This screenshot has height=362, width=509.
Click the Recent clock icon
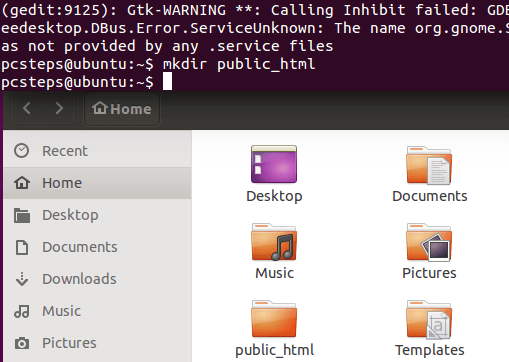pos(22,151)
